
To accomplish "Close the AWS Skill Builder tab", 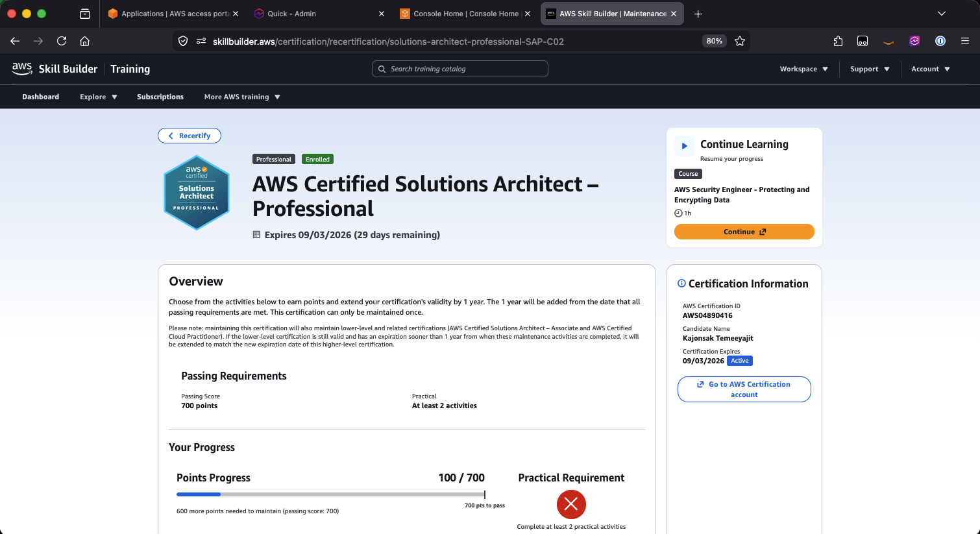I will point(674,14).
